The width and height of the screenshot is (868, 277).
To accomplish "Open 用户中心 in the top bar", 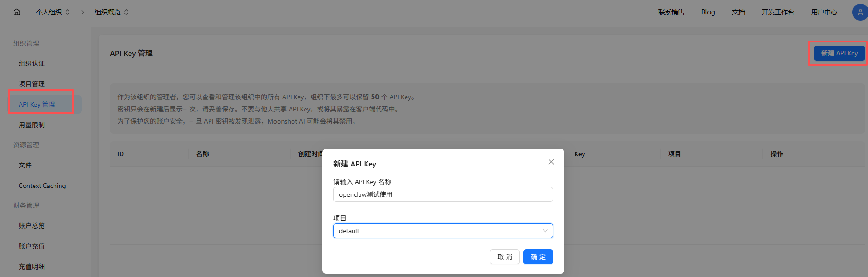I will (824, 12).
